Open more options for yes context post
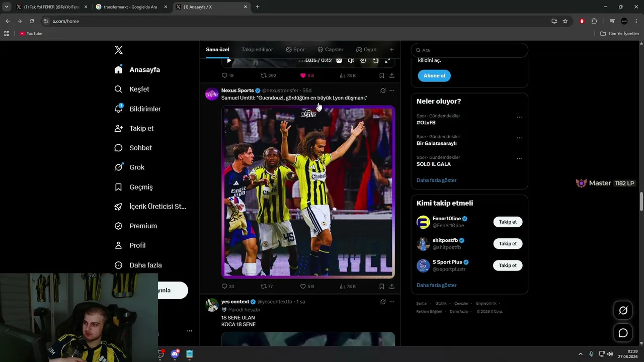This screenshot has height=362, width=644. [392, 302]
